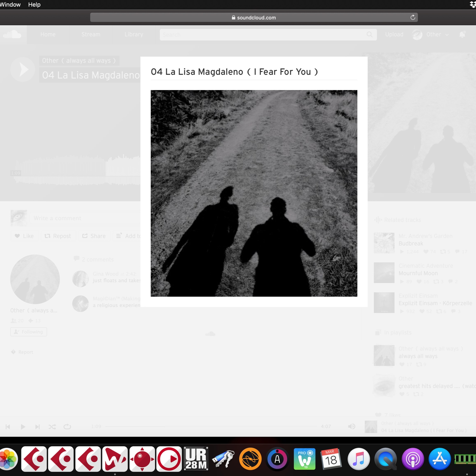
Task: Skip to next track in player bar
Action: click(x=37, y=426)
